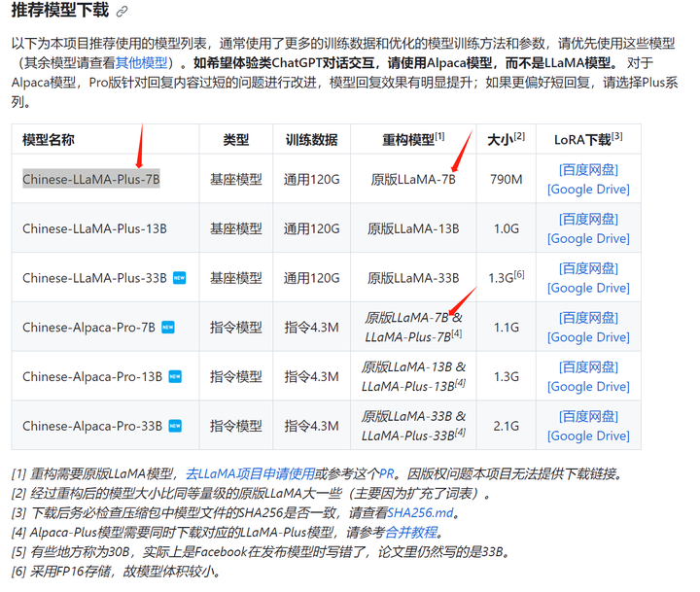Click 指令模型 in the Chinese-Alpaca-Pro-33B row

(235, 426)
